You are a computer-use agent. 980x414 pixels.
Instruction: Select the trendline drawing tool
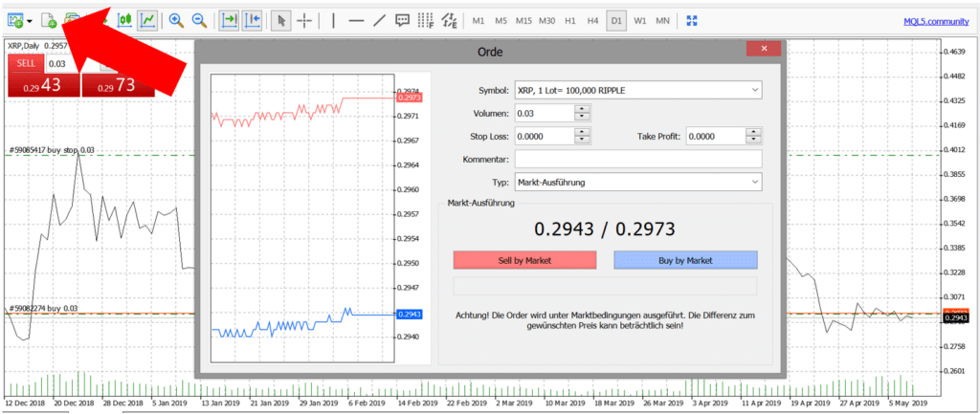(378, 19)
